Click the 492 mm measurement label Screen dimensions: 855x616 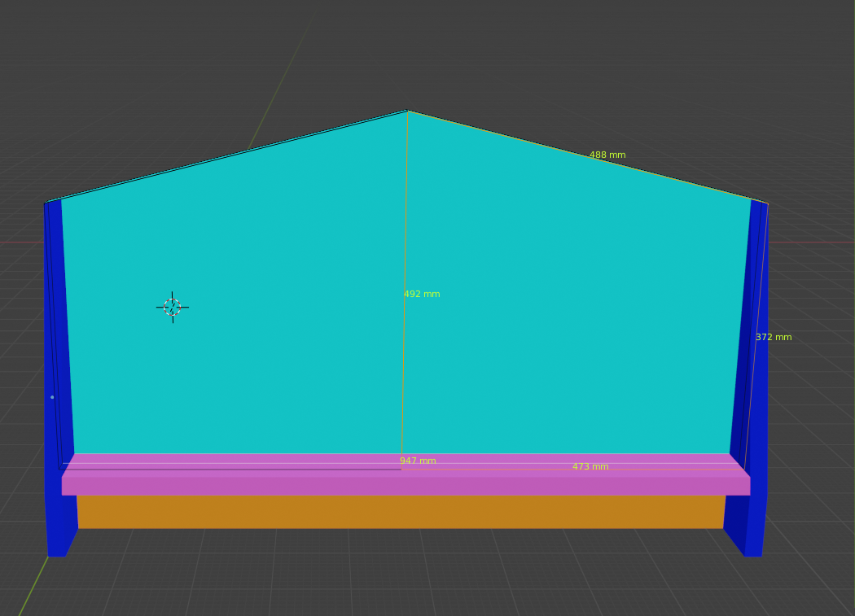click(422, 295)
